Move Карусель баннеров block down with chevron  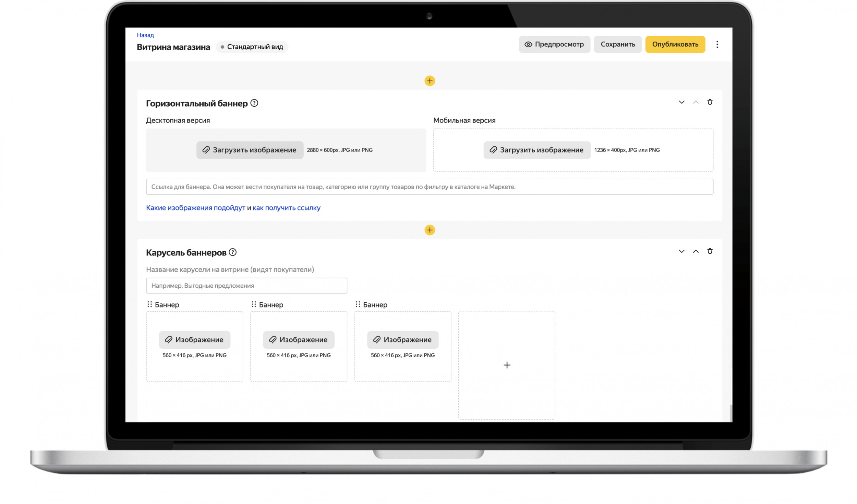tap(681, 251)
